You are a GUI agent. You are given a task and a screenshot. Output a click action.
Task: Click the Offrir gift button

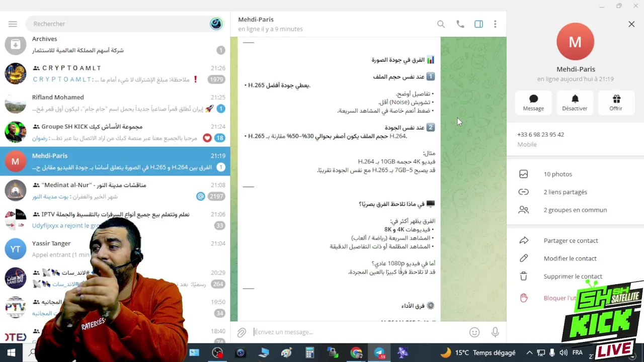pyautogui.click(x=616, y=103)
